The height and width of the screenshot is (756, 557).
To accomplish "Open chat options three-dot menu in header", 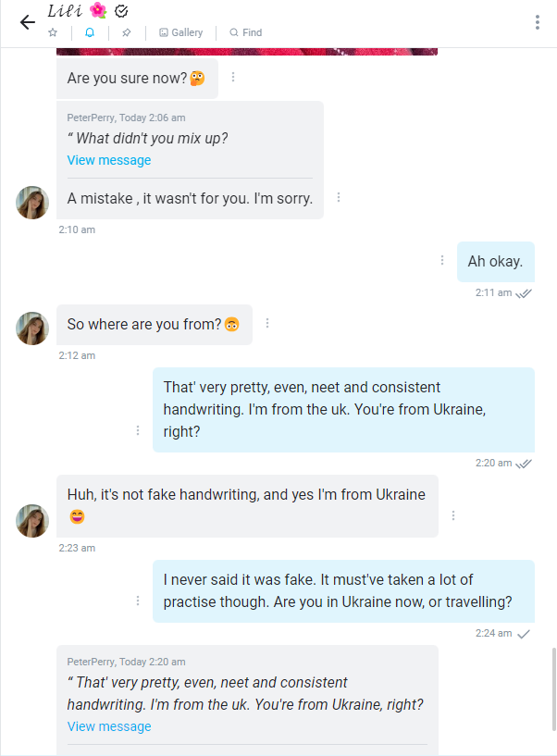I will [x=538, y=22].
